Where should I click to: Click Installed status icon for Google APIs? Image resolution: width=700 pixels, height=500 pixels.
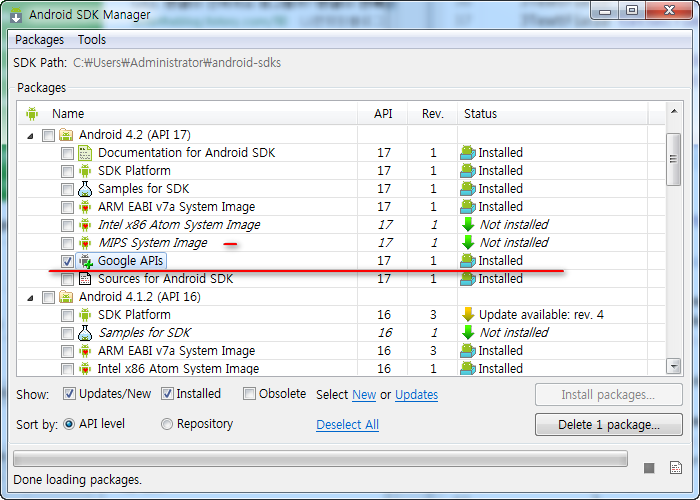click(467, 261)
